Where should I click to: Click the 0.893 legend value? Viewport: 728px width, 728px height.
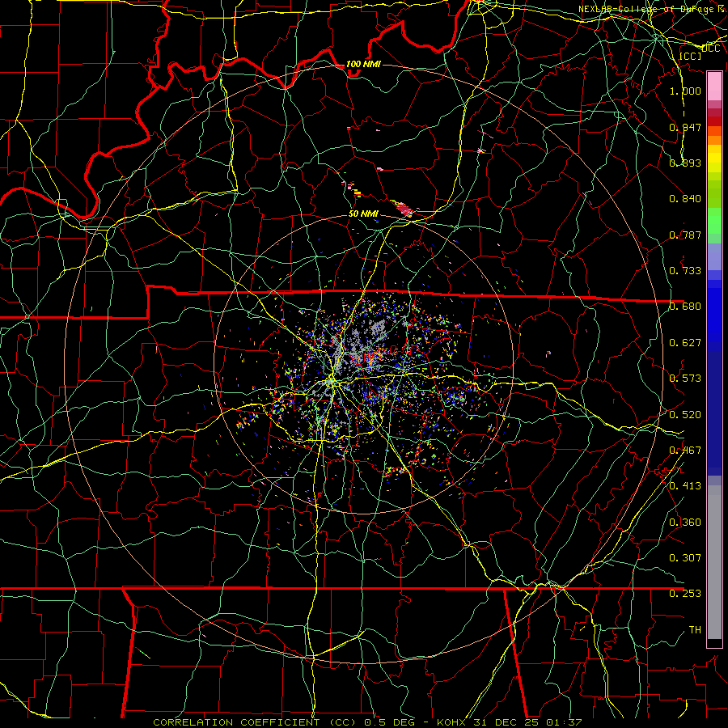(x=685, y=163)
